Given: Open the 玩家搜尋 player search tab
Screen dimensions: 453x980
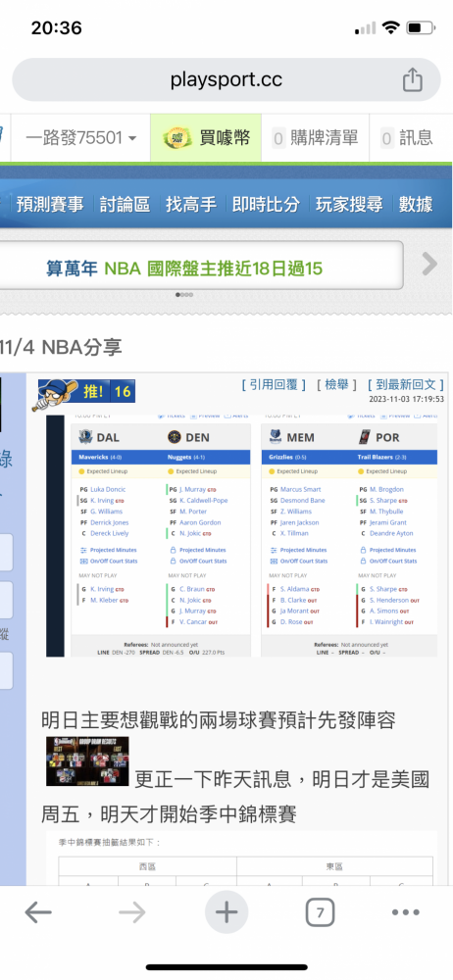Looking at the screenshot, I should (x=348, y=205).
